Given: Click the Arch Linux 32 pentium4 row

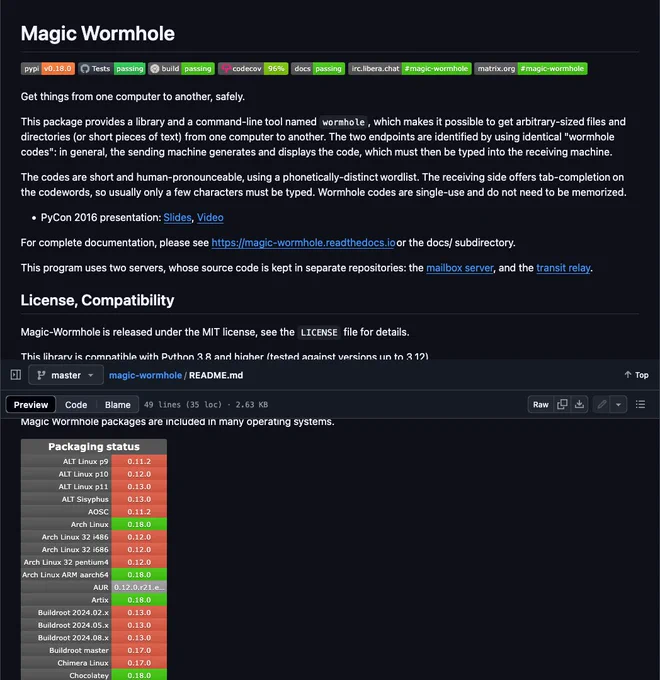Looking at the screenshot, I should click(x=94, y=562).
